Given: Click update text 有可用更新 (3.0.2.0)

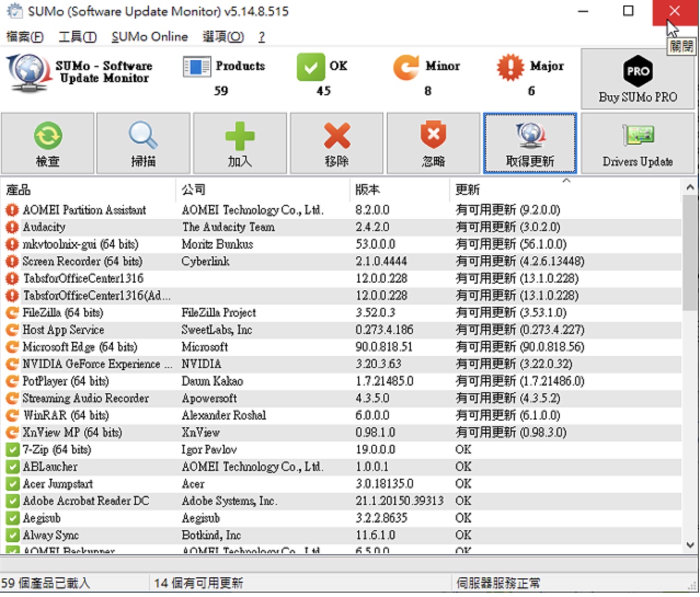Looking at the screenshot, I should (508, 227).
